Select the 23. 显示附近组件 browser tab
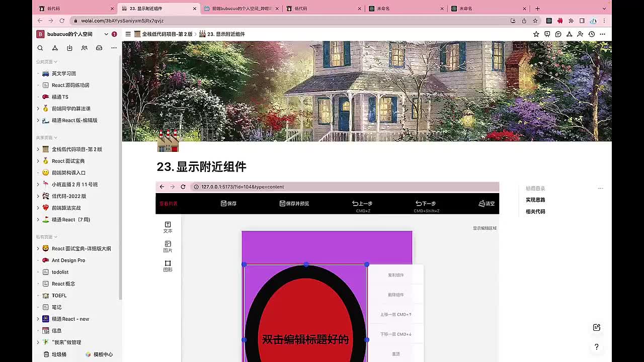 158,9
